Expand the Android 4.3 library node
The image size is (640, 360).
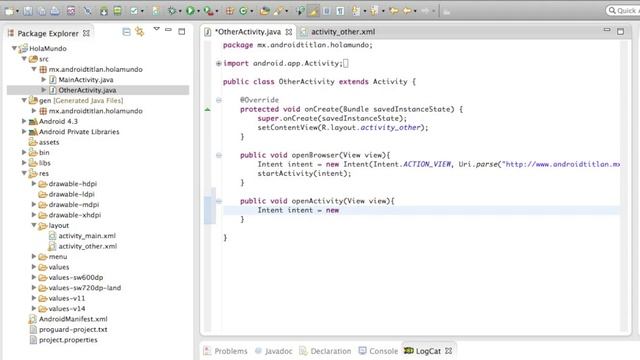coord(24,121)
